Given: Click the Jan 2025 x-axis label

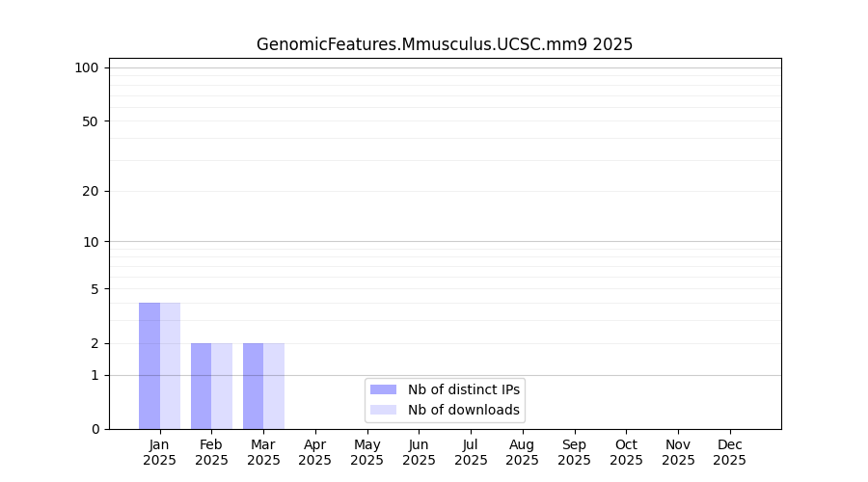Looking at the screenshot, I should pos(159,452).
